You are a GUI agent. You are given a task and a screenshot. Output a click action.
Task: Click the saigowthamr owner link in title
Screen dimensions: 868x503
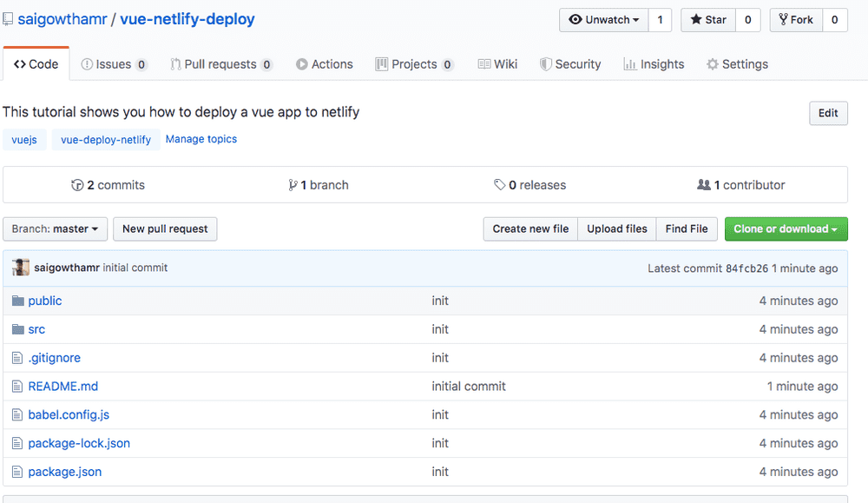click(62, 19)
